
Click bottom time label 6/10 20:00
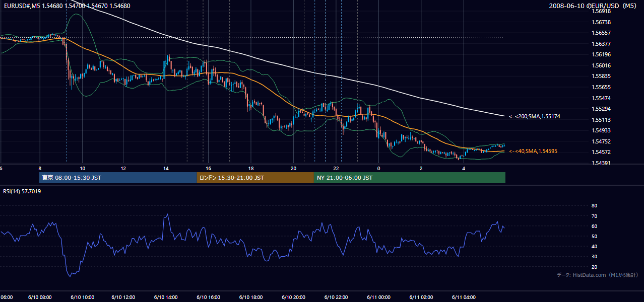(x=293, y=297)
